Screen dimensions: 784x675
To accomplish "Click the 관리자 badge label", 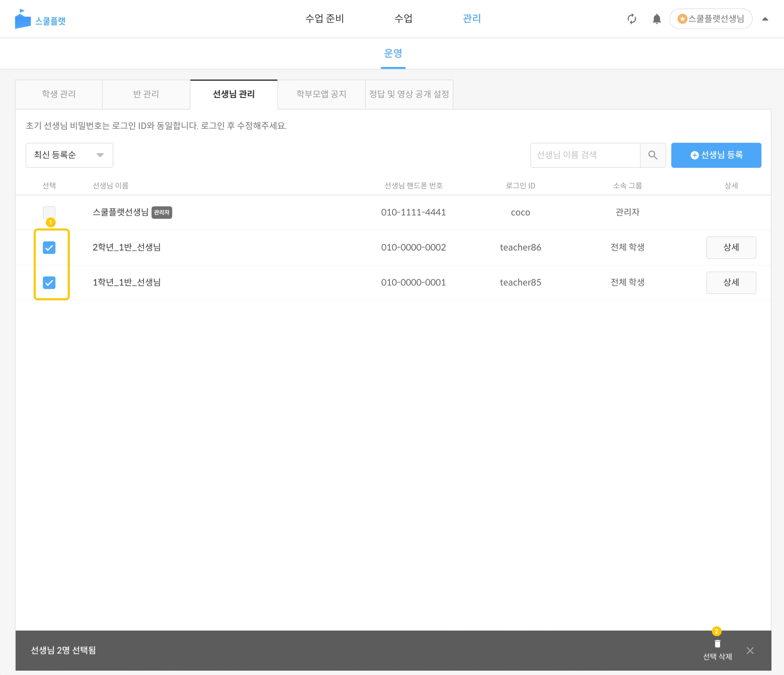I will coord(162,212).
